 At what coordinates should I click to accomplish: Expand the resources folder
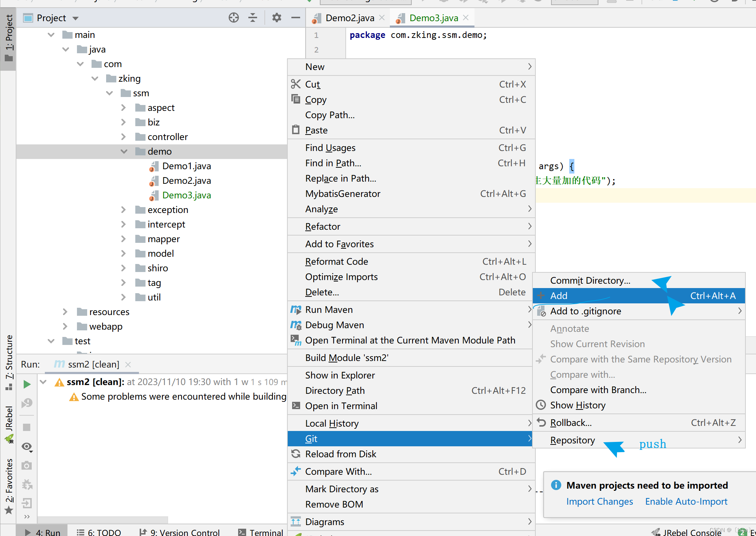point(65,312)
